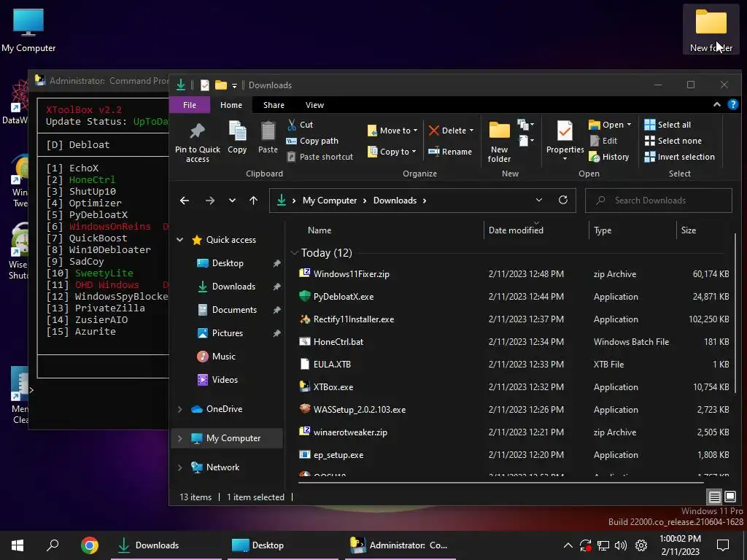
Task: Open the Open button dropdown arrow
Action: click(629, 125)
